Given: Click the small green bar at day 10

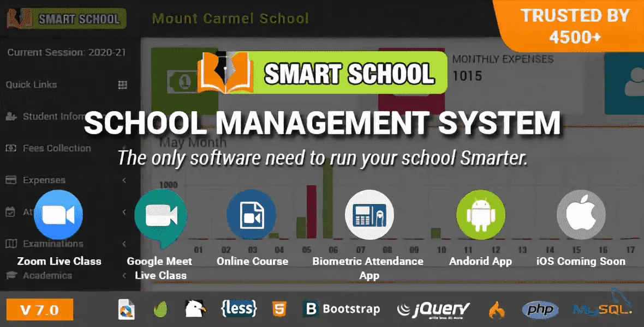Looking at the screenshot, I should click(436, 233).
